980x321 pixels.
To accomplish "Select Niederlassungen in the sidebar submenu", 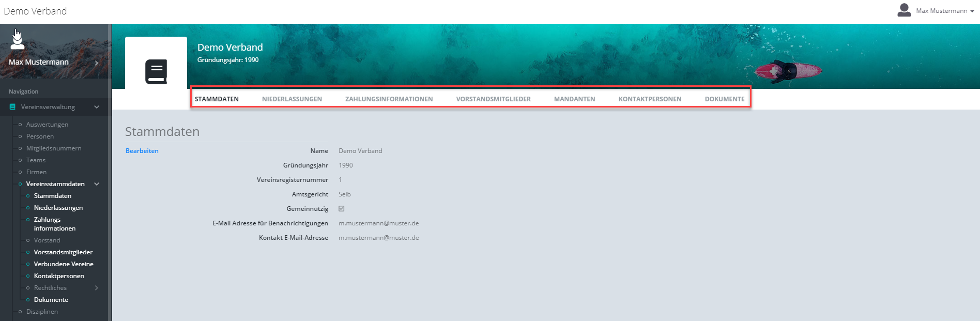I will (58, 208).
